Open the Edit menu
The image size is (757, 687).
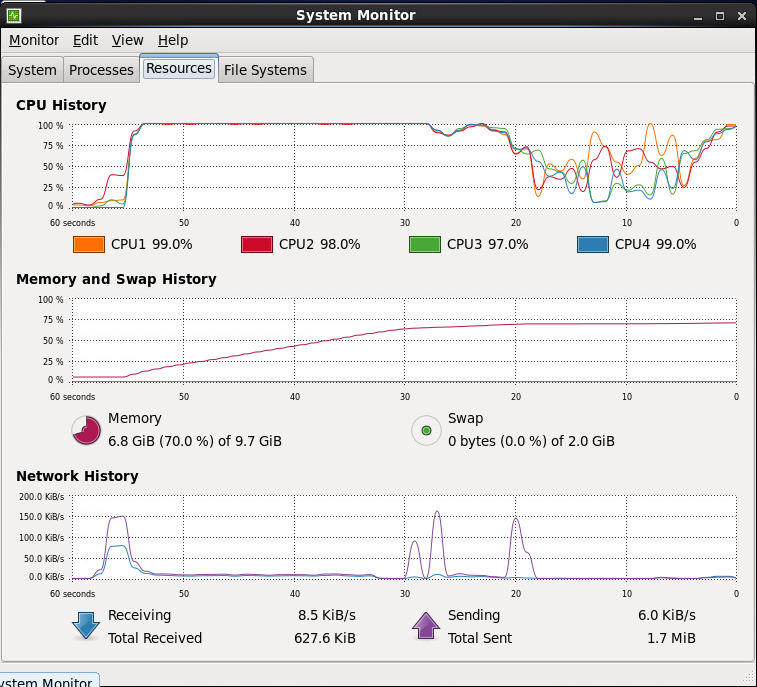85,40
